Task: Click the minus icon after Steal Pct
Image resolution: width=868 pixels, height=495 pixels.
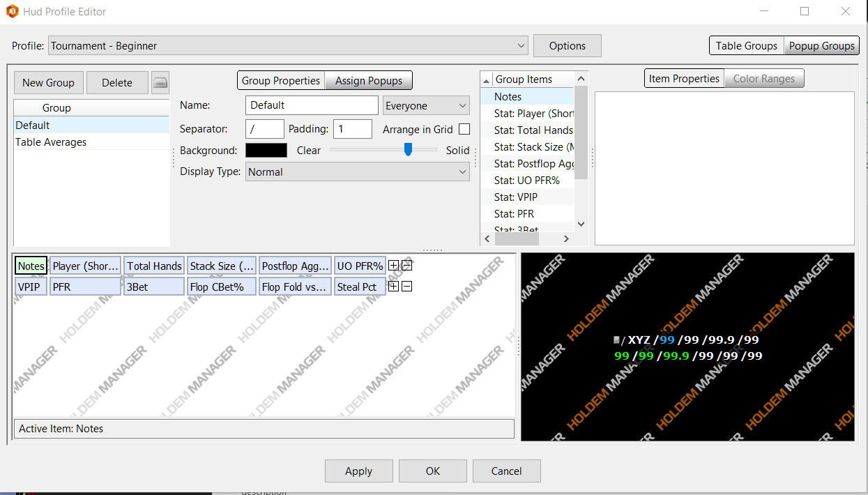Action: [407, 287]
